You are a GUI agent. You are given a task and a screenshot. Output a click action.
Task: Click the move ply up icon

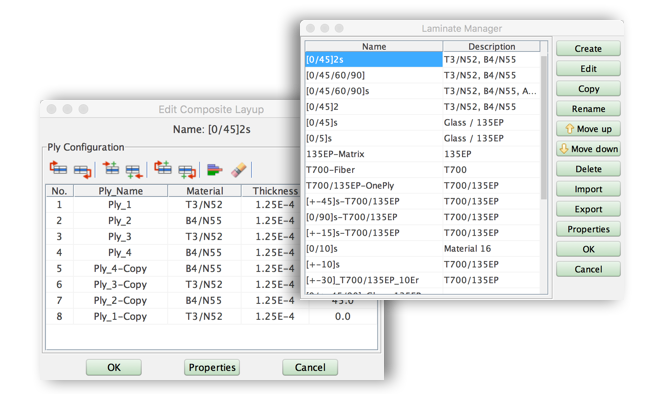[58, 169]
